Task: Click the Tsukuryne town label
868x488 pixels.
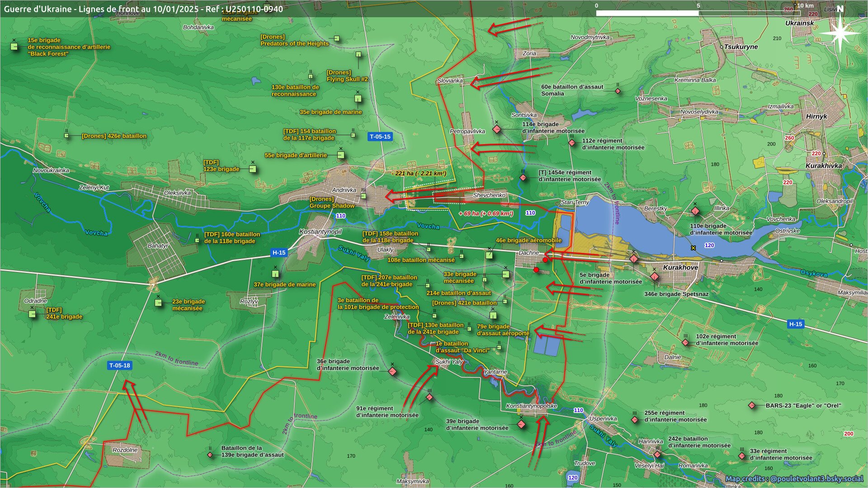Action: [741, 47]
